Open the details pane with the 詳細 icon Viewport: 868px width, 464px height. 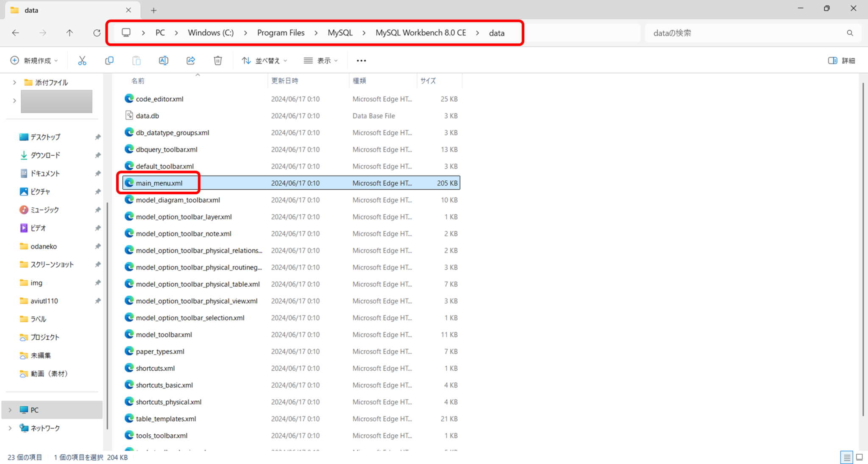(841, 60)
